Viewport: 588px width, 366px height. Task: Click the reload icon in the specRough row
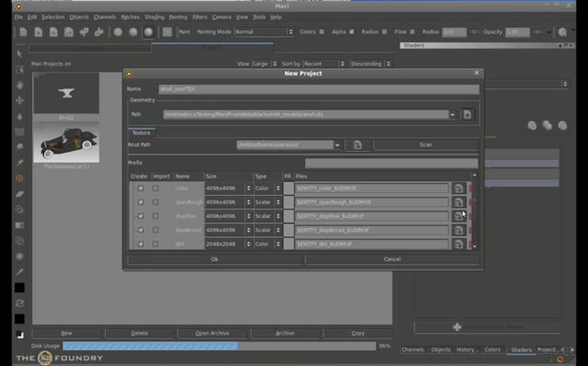[459, 202]
